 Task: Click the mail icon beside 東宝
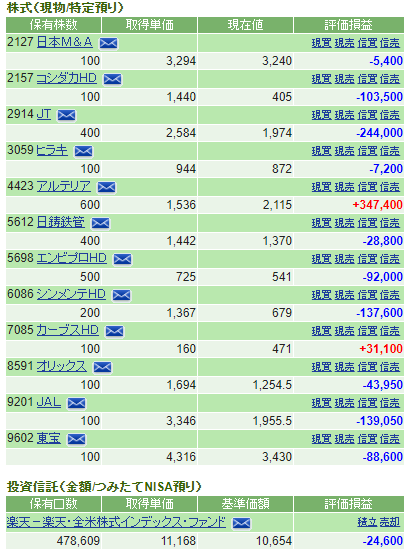coord(76,439)
